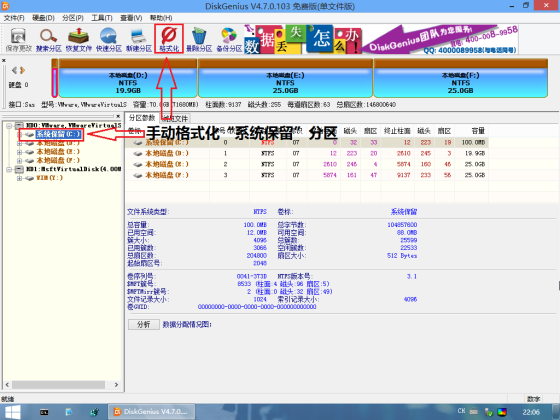Screen dimensions: 560x420
Task: Click the Format (格式化) toolbar icon
Action: pyautogui.click(x=169, y=39)
